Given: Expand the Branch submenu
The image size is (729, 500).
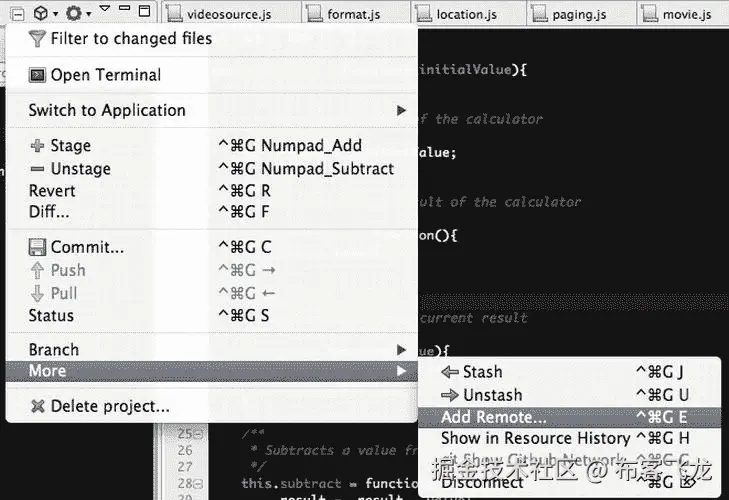Looking at the screenshot, I should 212,350.
